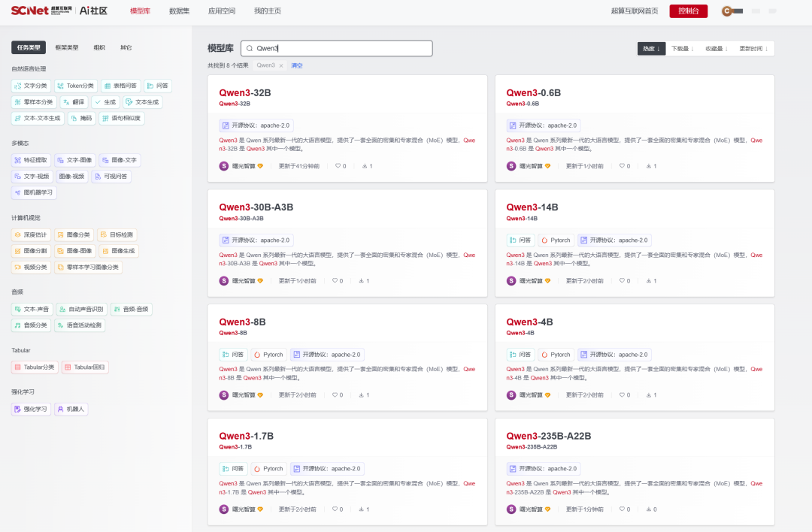Select the 机器人 robot task tag
This screenshot has height=532, width=812.
(x=71, y=409)
